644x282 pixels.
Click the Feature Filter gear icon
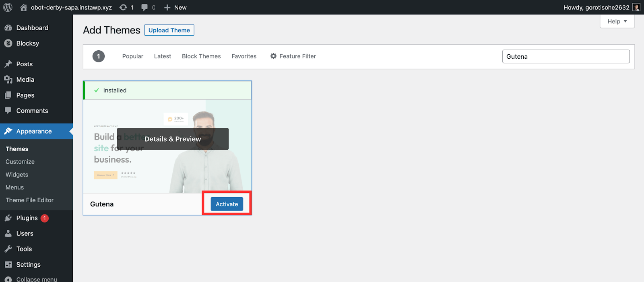tap(273, 56)
